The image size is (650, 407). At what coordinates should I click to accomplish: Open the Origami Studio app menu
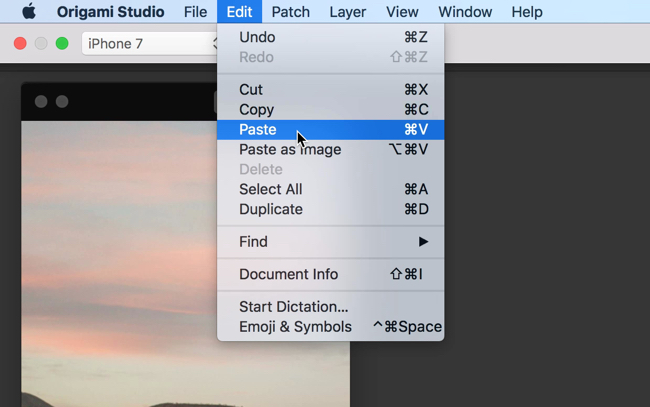(x=111, y=12)
